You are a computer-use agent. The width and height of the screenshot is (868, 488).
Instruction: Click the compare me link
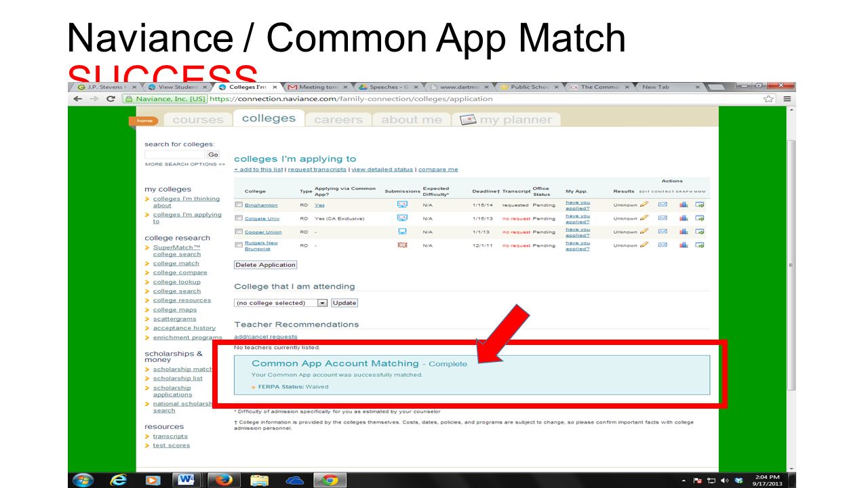coord(438,169)
